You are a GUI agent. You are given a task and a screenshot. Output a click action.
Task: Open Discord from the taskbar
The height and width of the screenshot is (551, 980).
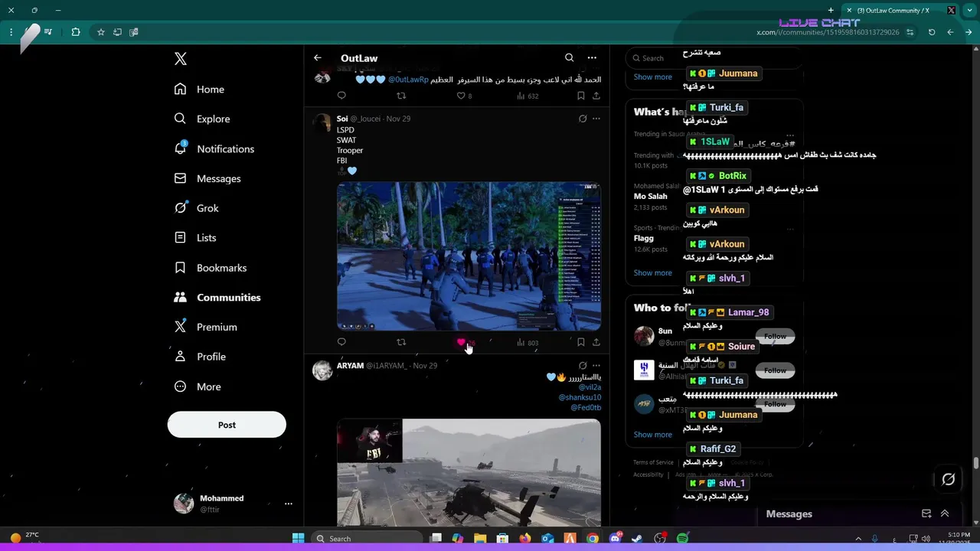[x=615, y=539]
